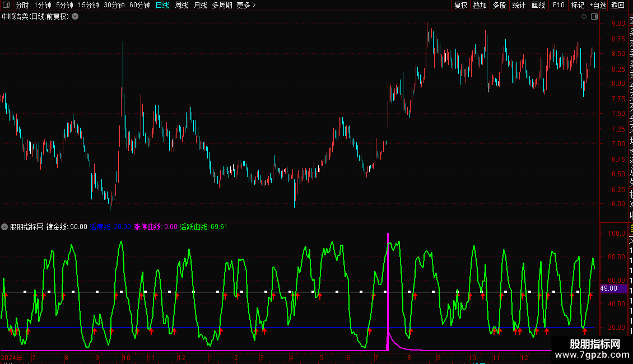This screenshot has width=633, height=364.
Task: Click the 49.00 indicator value label
Action: pos(609,288)
